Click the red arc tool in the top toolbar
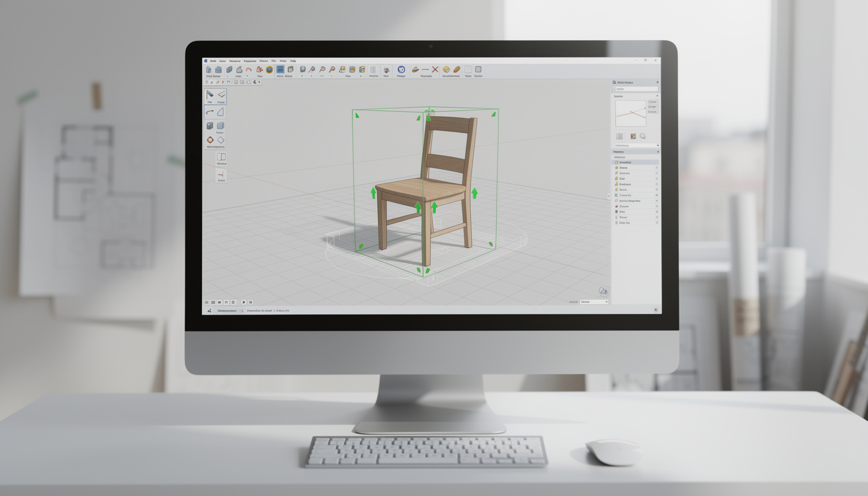 (249, 70)
